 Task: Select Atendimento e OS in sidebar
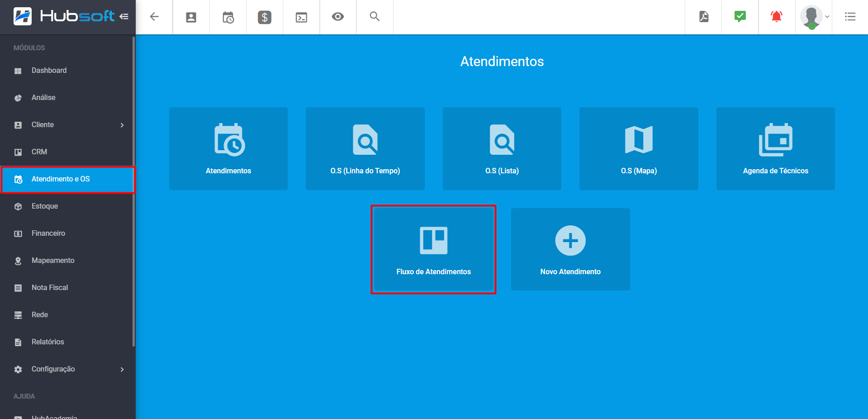coord(68,179)
